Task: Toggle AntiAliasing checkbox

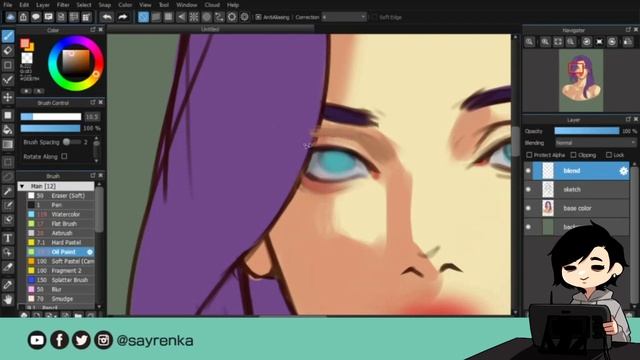Action: pyautogui.click(x=258, y=17)
